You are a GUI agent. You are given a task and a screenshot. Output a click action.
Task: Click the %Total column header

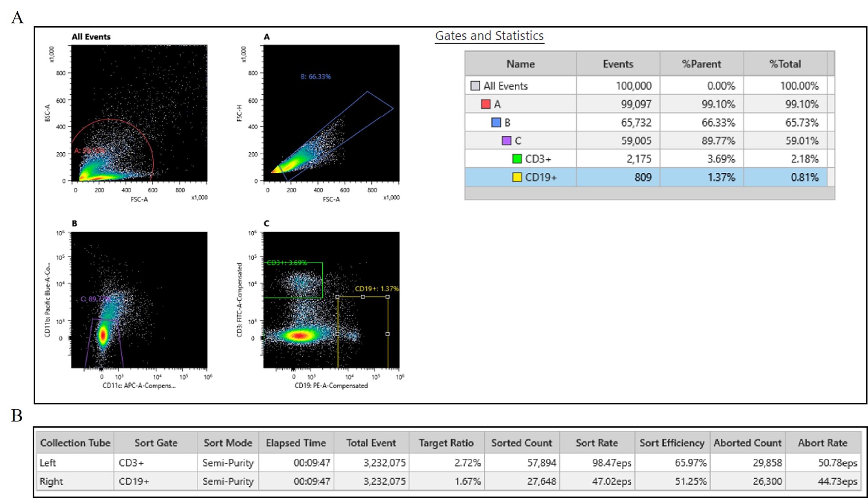(x=785, y=64)
